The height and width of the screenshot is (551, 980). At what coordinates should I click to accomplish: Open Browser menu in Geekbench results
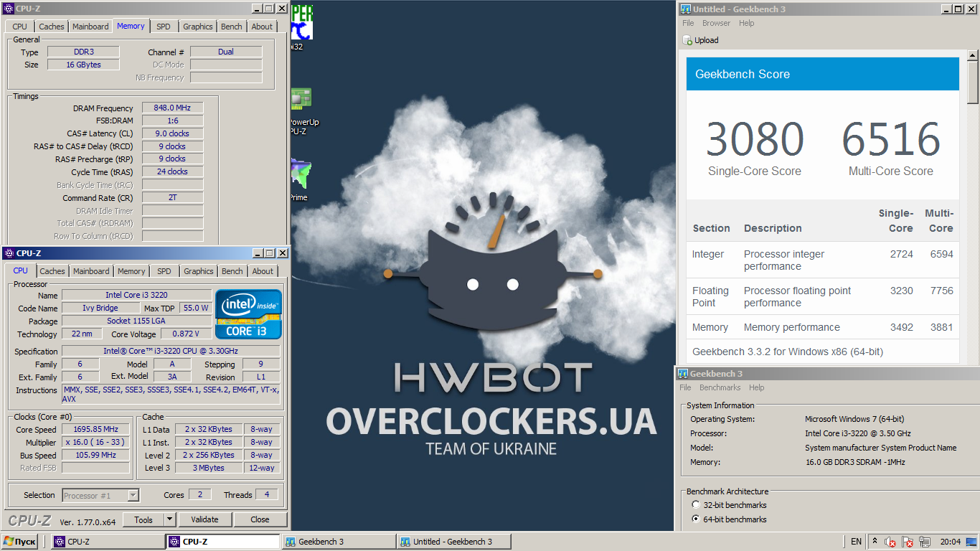pos(716,23)
